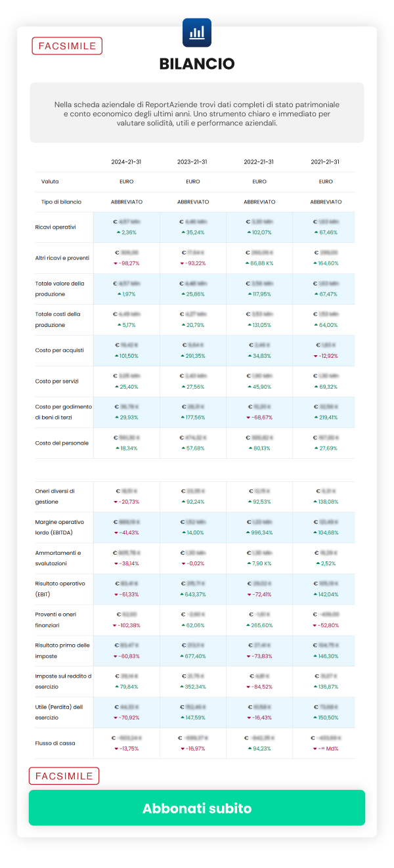
Task: Select the 2024-21-31 column header
Action: tap(126, 162)
